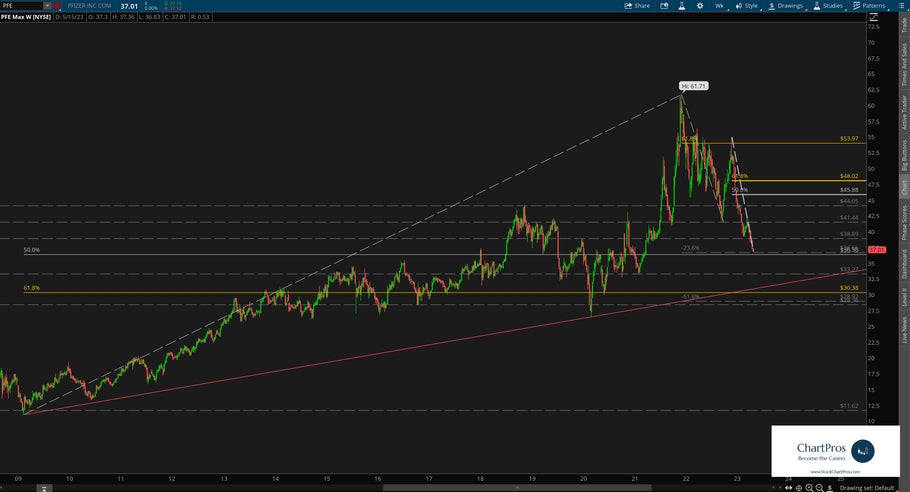
Task: Click the $41.44 dashed level label
Action: click(849, 218)
